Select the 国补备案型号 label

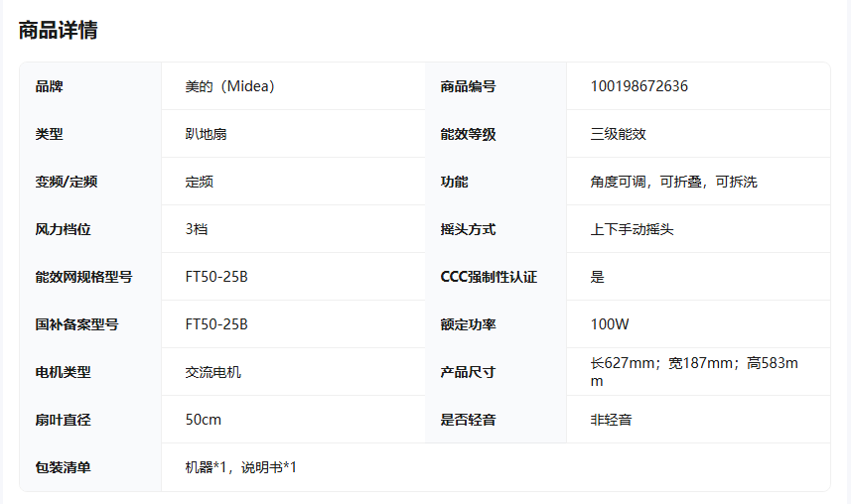(x=76, y=324)
